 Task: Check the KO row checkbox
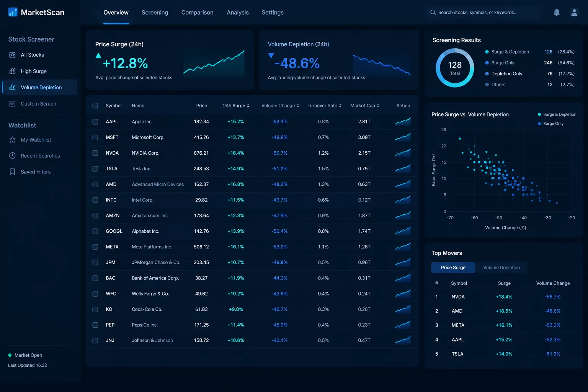(x=95, y=309)
